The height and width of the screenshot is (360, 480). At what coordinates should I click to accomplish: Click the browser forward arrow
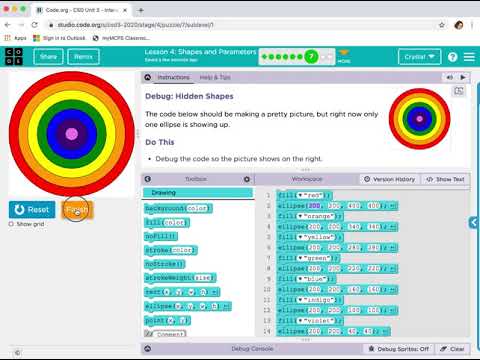[21, 25]
